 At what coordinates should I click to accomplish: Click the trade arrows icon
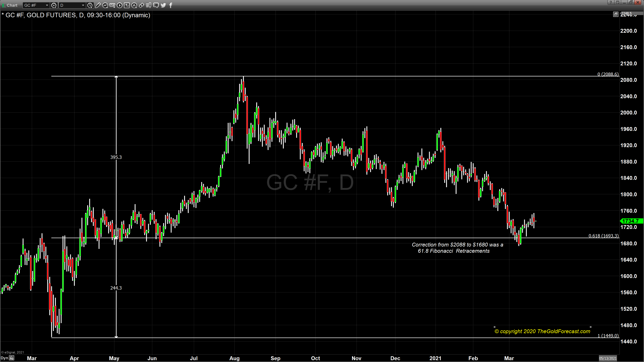pyautogui.click(x=141, y=5)
